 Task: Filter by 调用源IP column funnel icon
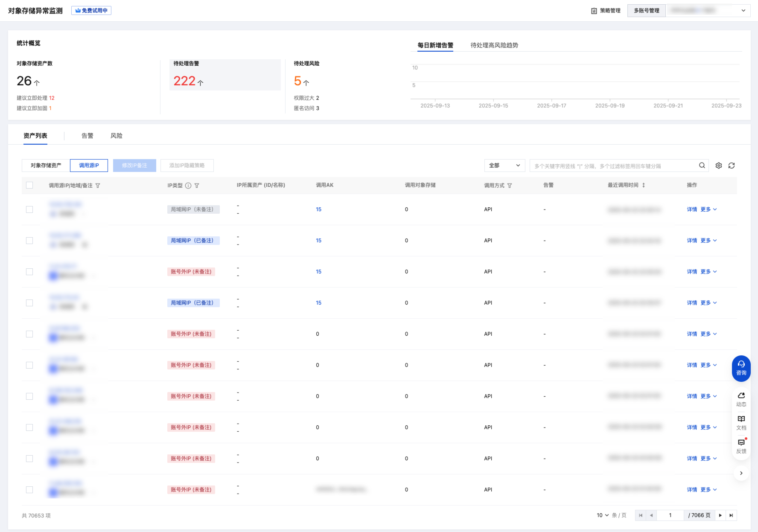pyautogui.click(x=98, y=186)
